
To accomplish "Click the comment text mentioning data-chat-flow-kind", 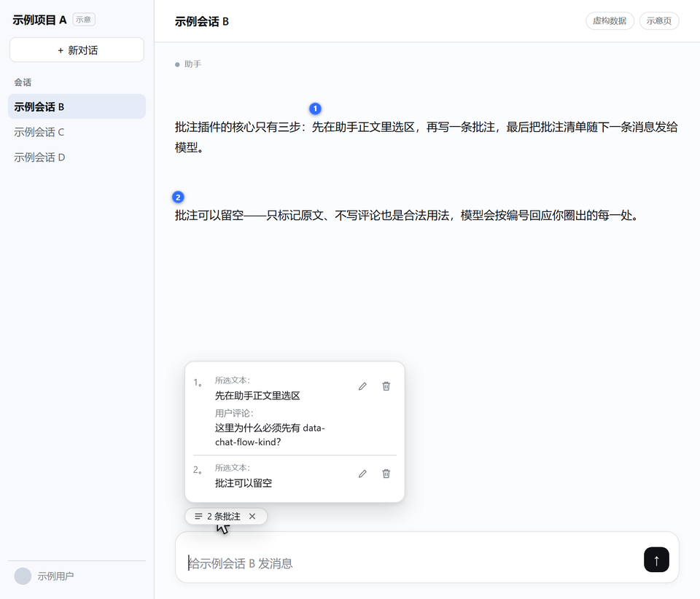I will (270, 435).
